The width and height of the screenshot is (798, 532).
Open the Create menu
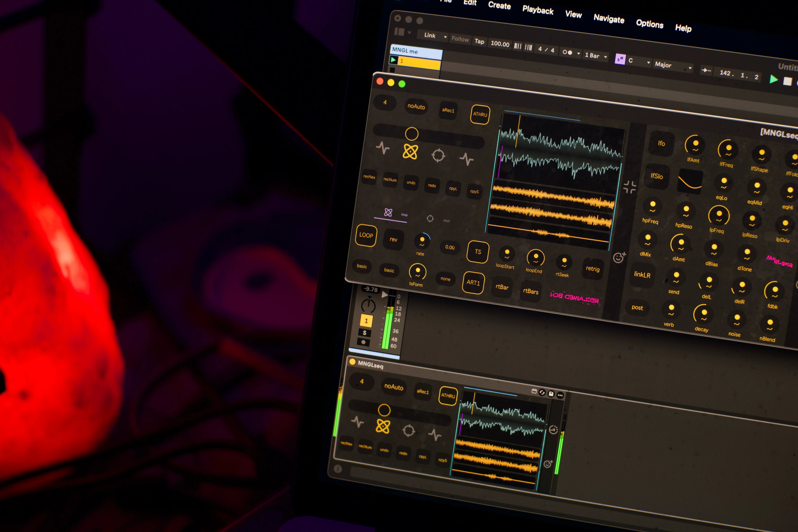pyautogui.click(x=499, y=5)
